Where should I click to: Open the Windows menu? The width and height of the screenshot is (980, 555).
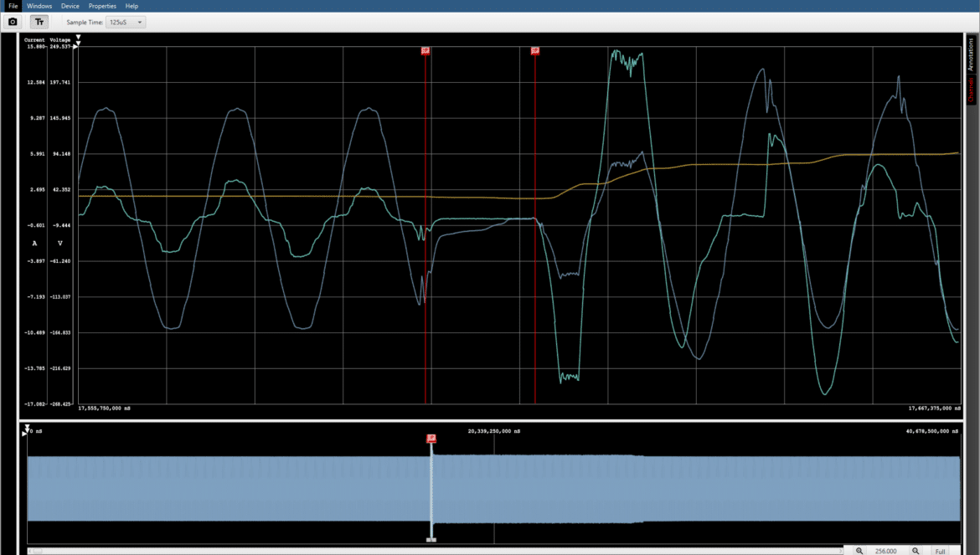pos(39,6)
